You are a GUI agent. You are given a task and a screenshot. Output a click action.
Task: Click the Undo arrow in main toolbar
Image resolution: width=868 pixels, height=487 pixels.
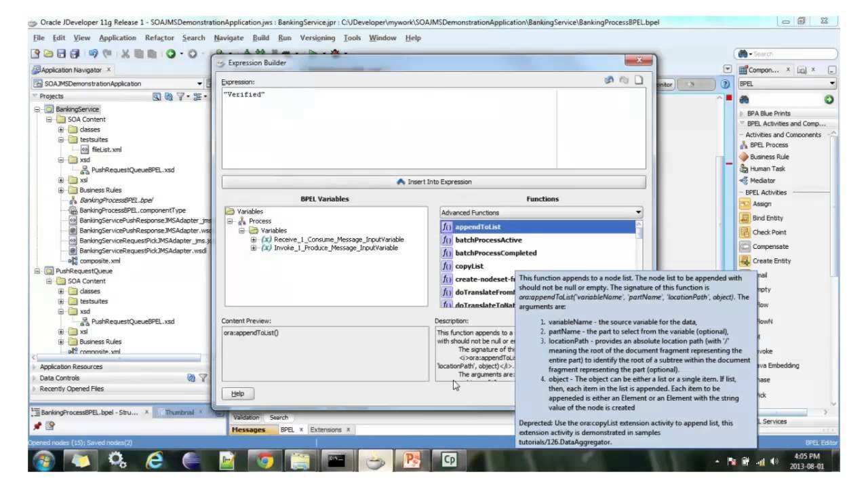93,54
